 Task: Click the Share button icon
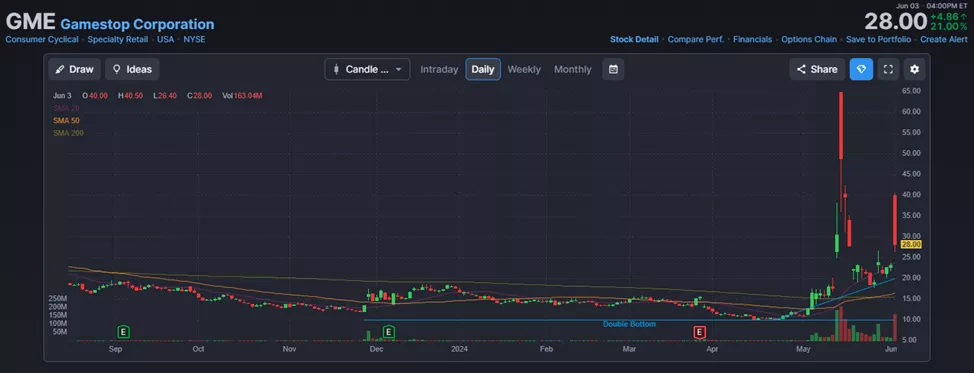pyautogui.click(x=817, y=70)
